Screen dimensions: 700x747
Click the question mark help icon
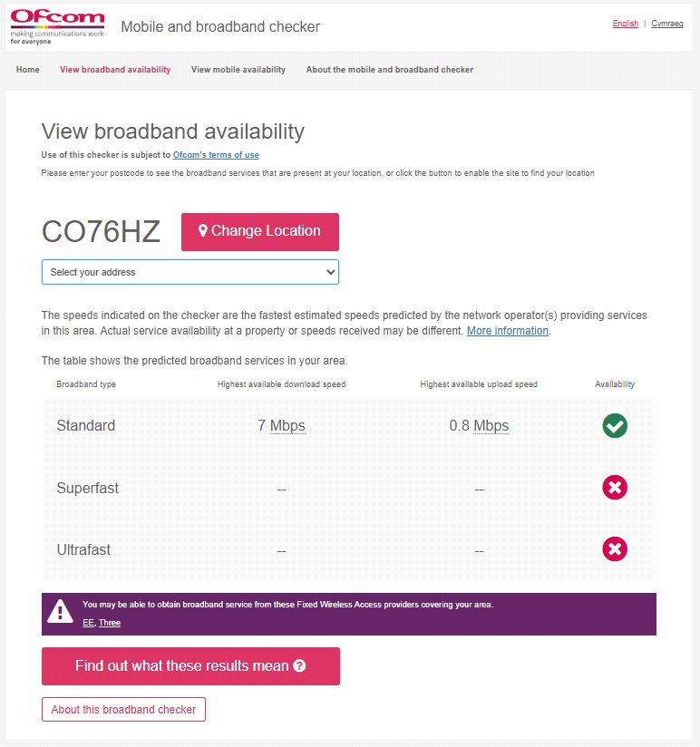tap(300, 666)
